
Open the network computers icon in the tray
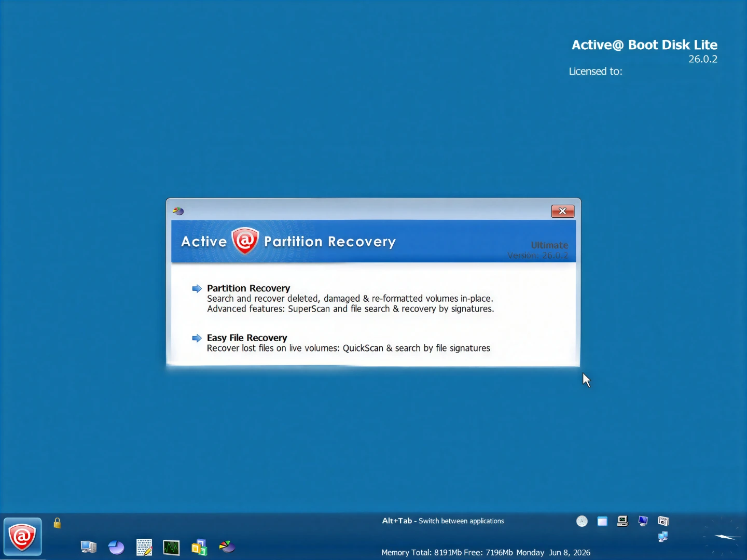[x=663, y=537]
